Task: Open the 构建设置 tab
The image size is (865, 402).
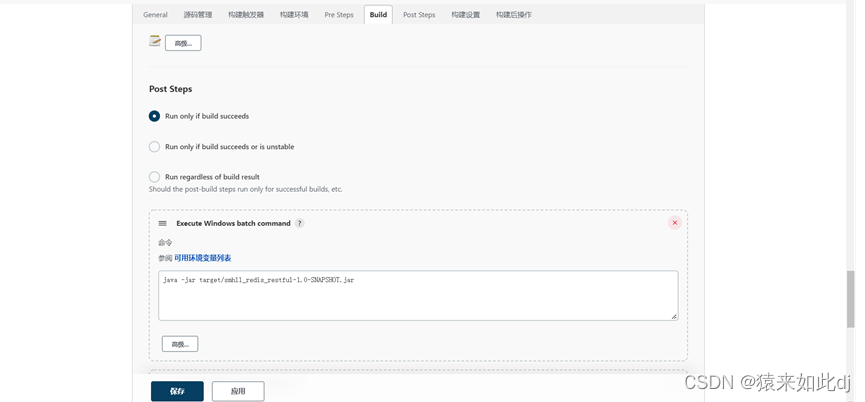Action: (x=465, y=15)
